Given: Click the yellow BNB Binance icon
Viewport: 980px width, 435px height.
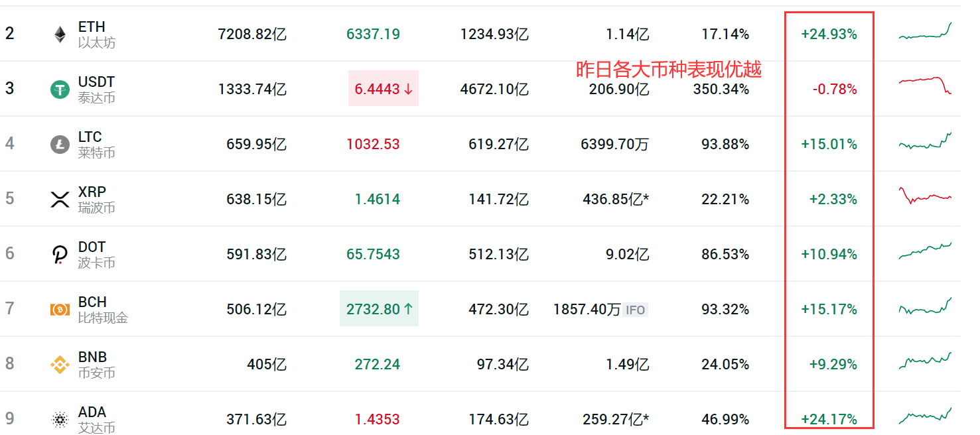Looking at the screenshot, I should (60, 365).
